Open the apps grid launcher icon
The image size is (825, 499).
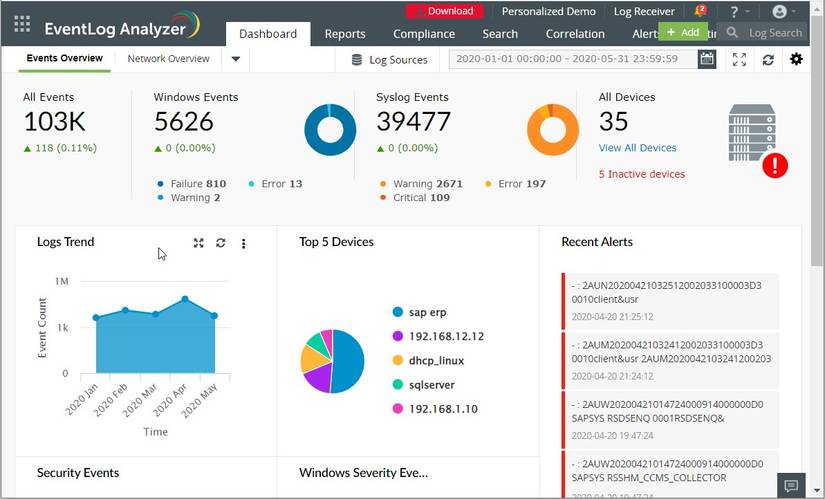click(22, 24)
